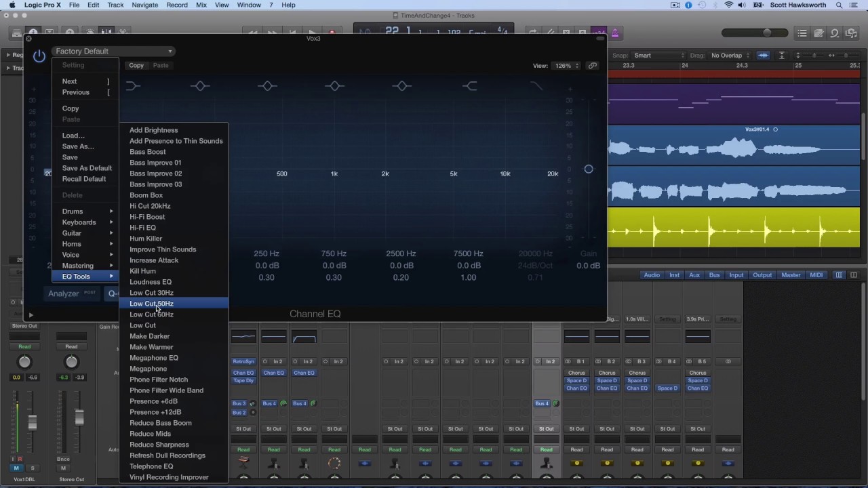Screen dimensions: 868x488
Task: Click the 2500 Hz band frequency value
Action: (x=401, y=253)
